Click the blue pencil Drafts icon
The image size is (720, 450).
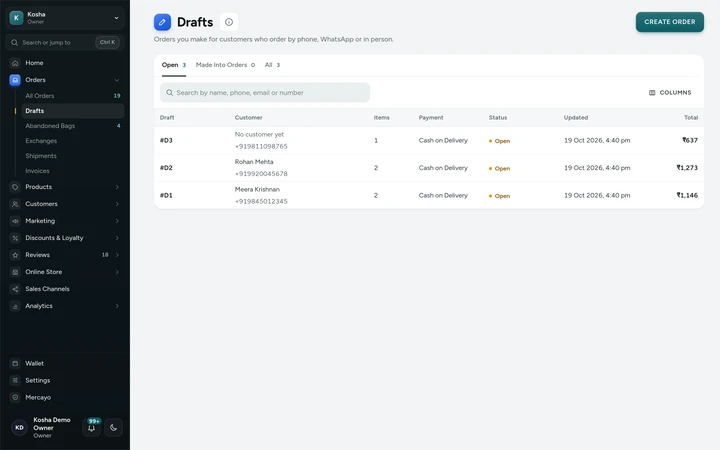162,22
